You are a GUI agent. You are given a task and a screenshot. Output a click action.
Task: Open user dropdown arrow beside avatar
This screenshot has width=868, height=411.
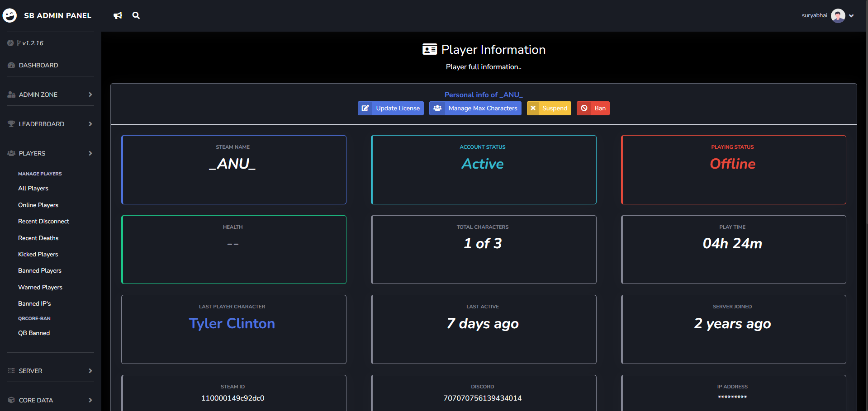(x=851, y=16)
